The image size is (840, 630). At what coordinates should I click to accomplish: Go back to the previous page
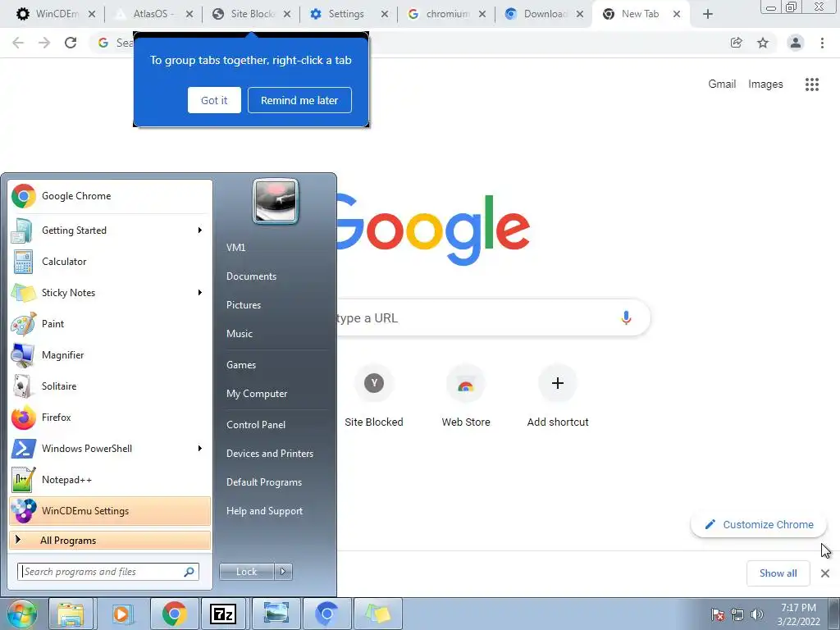click(x=18, y=43)
